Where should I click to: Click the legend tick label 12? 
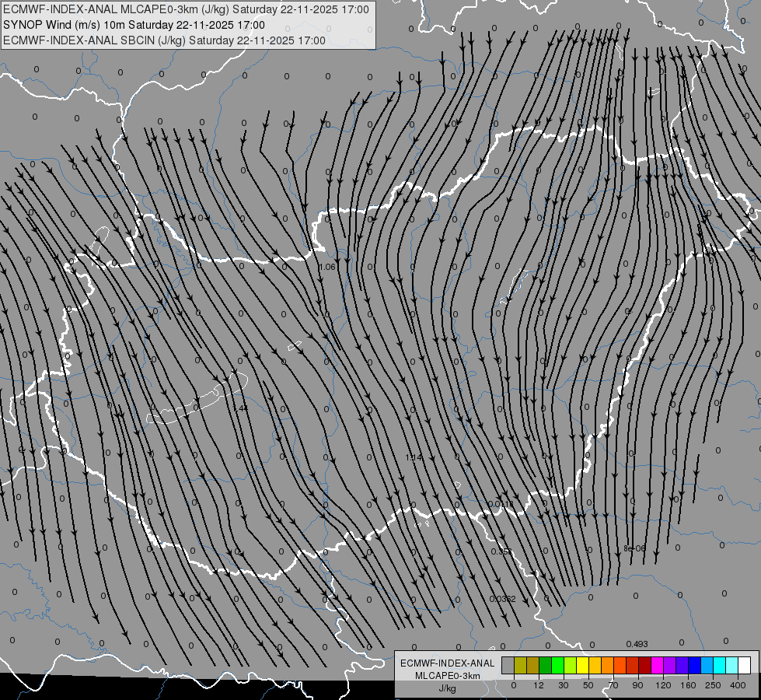point(539,685)
